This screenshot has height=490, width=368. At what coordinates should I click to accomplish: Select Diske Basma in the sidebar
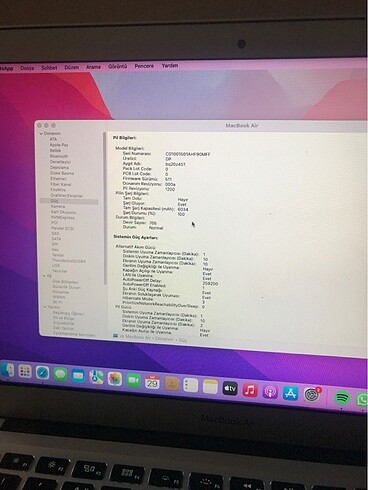[x=62, y=173]
